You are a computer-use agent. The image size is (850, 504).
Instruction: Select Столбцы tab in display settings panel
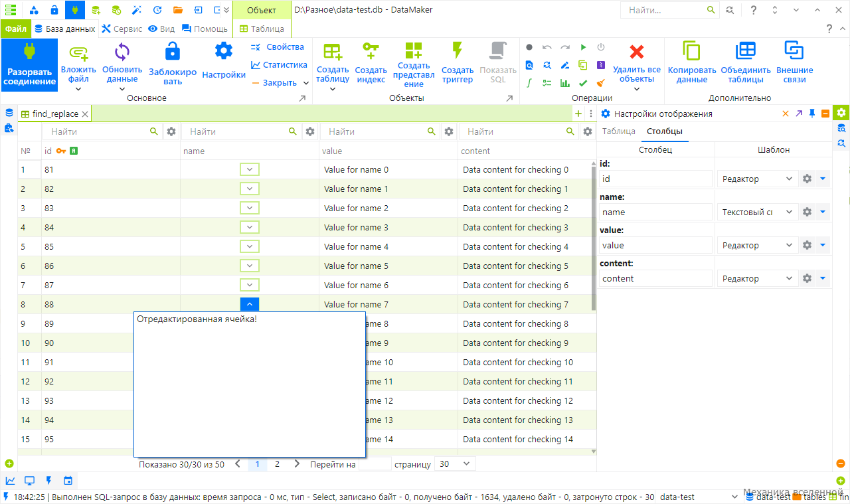pyautogui.click(x=665, y=131)
